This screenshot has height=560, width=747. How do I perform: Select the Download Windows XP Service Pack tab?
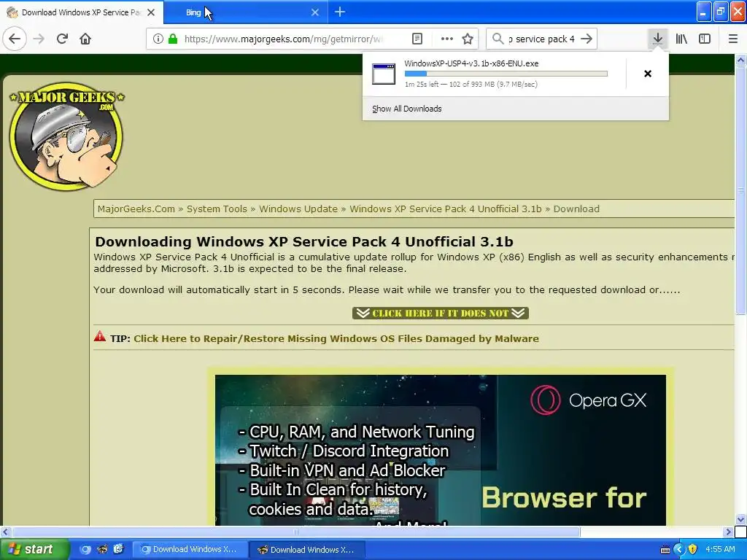tap(82, 12)
